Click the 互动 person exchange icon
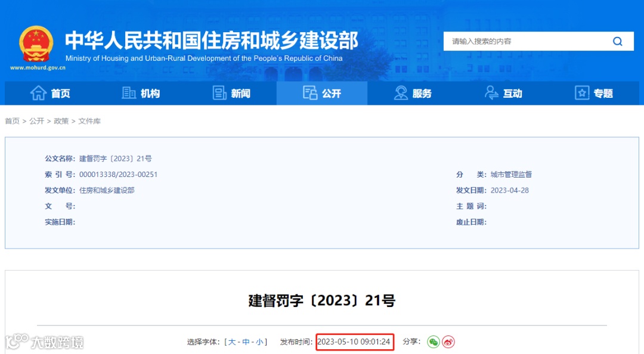This screenshot has height=354, width=644. click(x=491, y=93)
